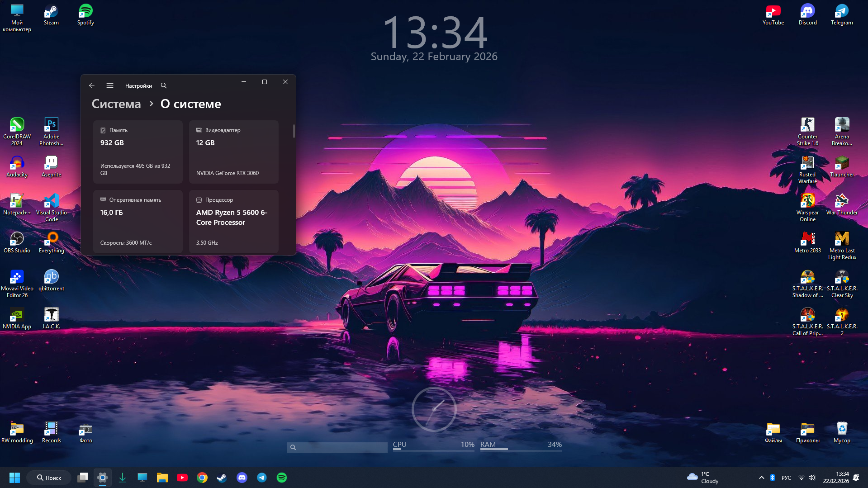Launch Metro Last Light Redux icon
Viewport: 868px width, 488px height.
click(842, 246)
